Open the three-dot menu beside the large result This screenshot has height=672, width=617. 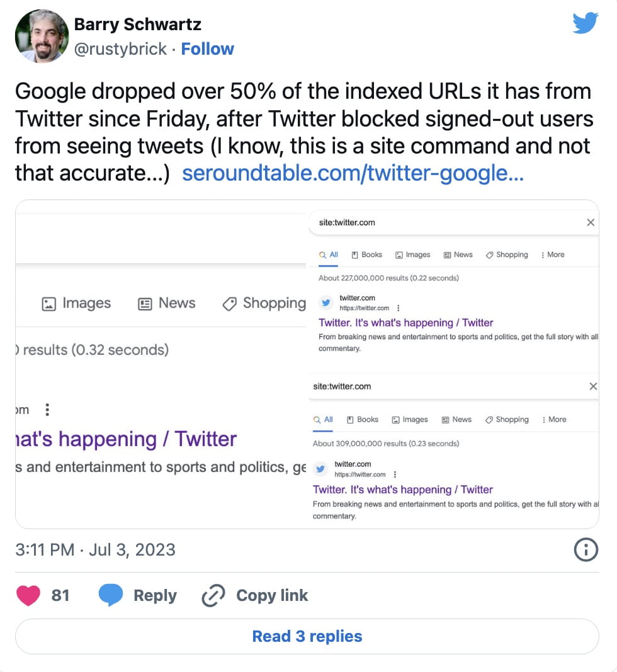pyautogui.click(x=47, y=410)
